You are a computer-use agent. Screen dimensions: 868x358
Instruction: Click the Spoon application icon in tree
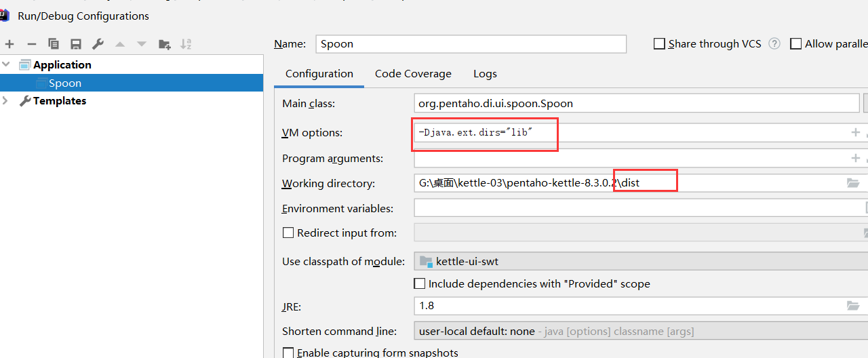pyautogui.click(x=41, y=83)
